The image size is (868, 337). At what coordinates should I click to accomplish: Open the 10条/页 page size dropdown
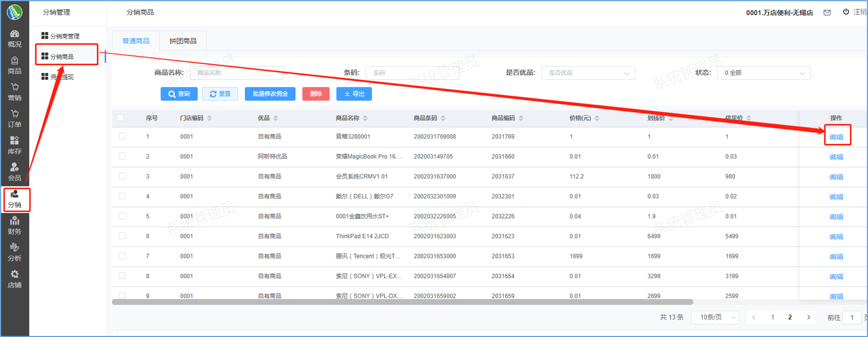[x=715, y=317]
